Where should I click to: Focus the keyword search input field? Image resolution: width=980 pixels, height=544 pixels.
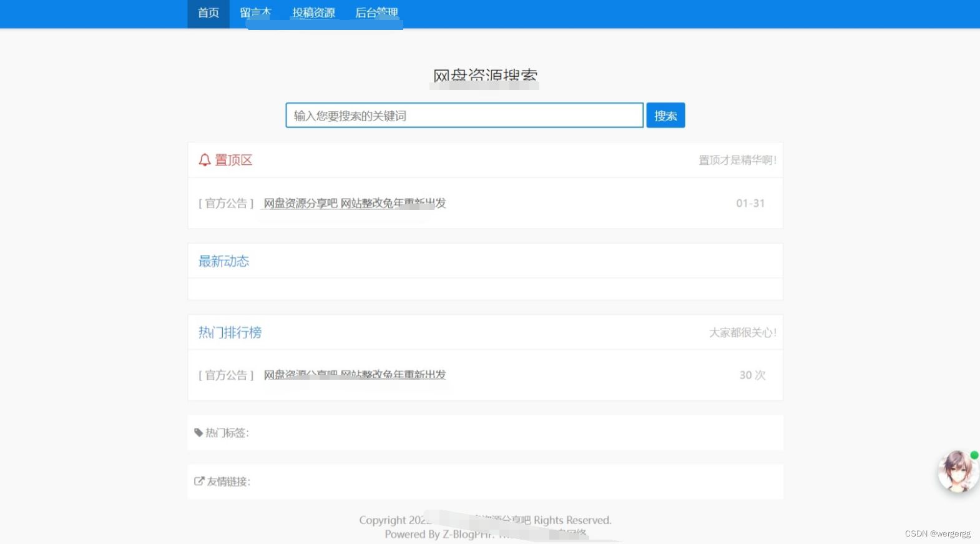[x=464, y=116]
